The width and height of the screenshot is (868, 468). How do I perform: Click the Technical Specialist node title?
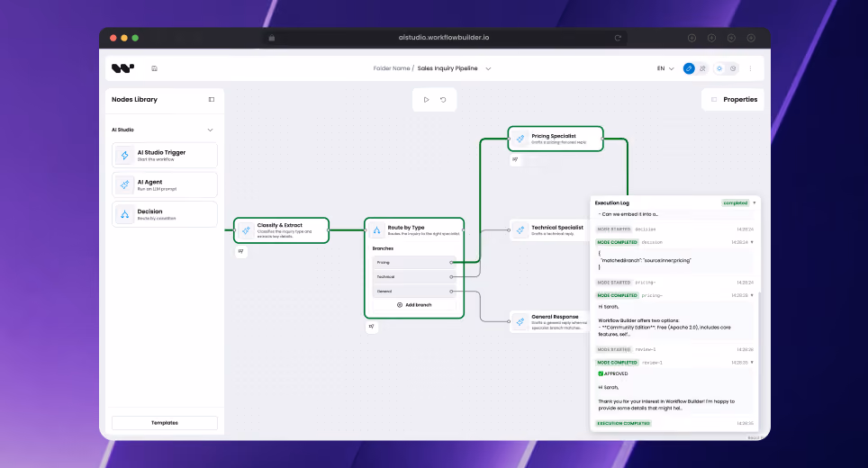point(557,228)
